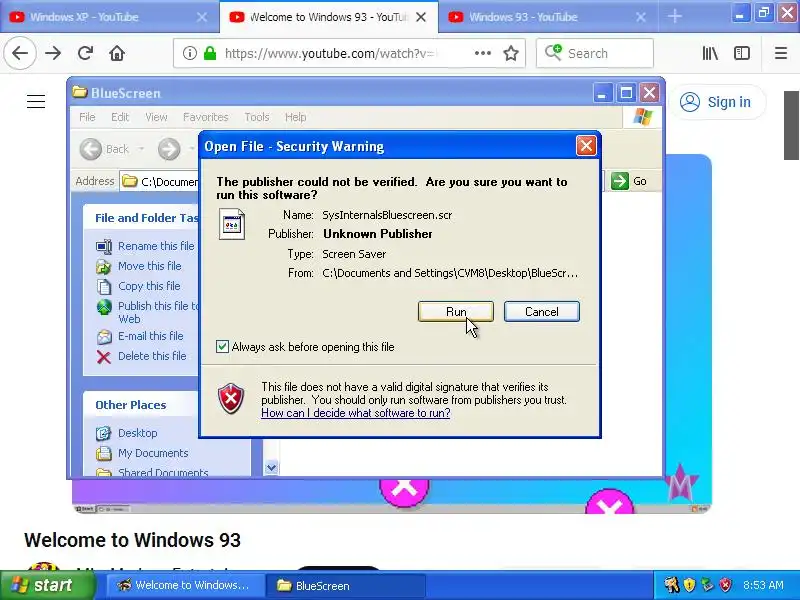Screen dimensions: 800x600
Task: Open the File menu in BlueScreen window
Action: point(87,117)
